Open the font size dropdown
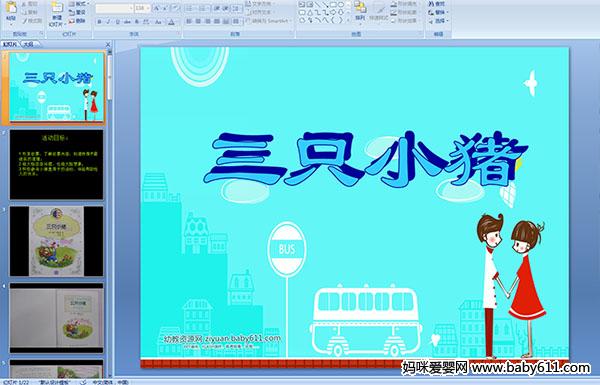Screen dimensions: 600x385 tap(148, 8)
